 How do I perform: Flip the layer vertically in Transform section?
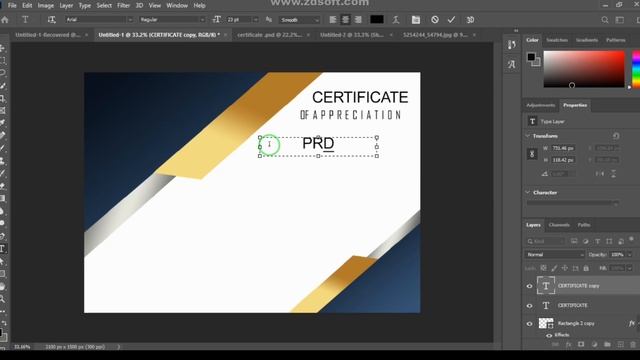pyautogui.click(x=613, y=174)
